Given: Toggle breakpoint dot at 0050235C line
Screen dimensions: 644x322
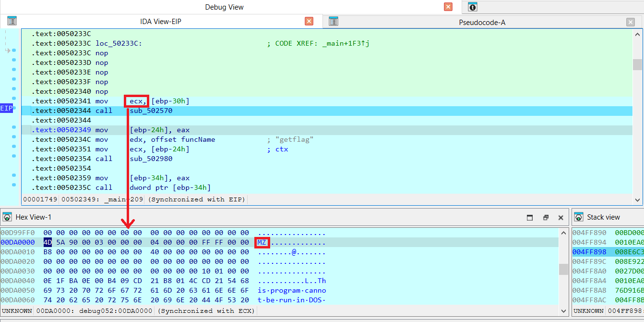Looking at the screenshot, I should 14,185.
